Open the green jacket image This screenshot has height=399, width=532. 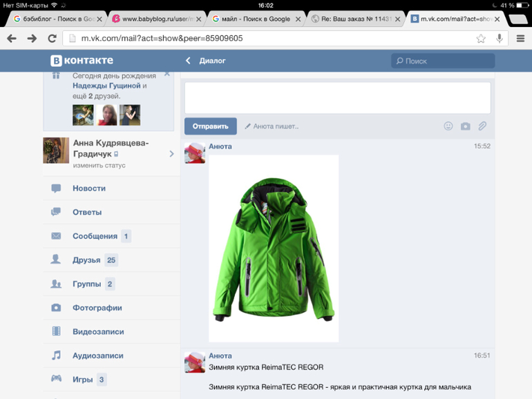pyautogui.click(x=274, y=248)
